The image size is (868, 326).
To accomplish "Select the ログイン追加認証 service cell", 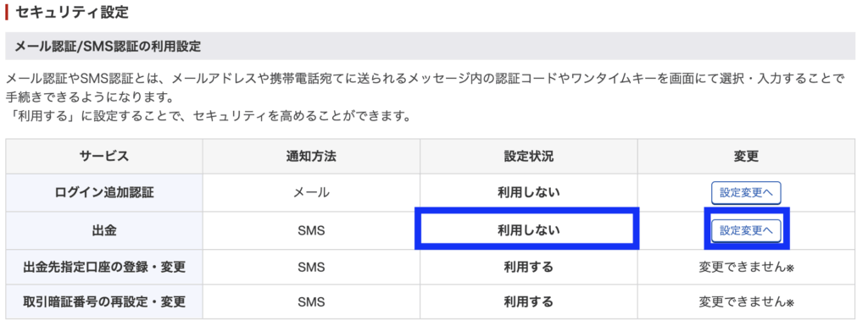I will click(x=104, y=193).
